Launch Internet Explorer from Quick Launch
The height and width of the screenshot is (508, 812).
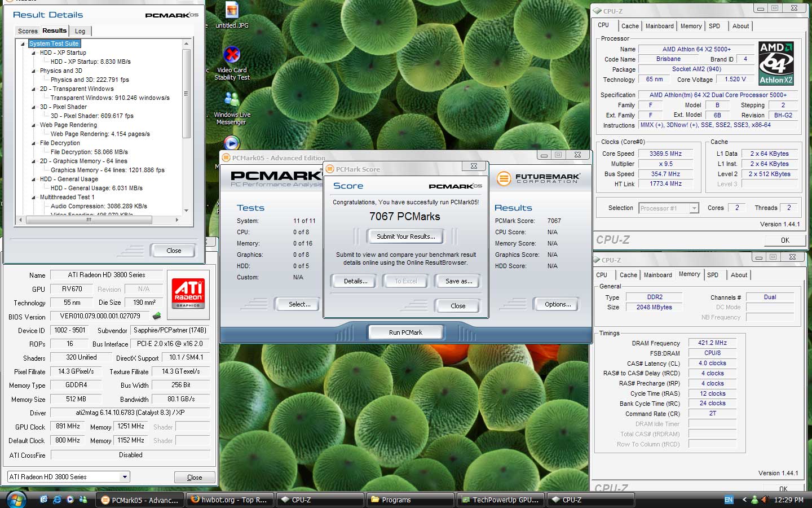coord(57,500)
